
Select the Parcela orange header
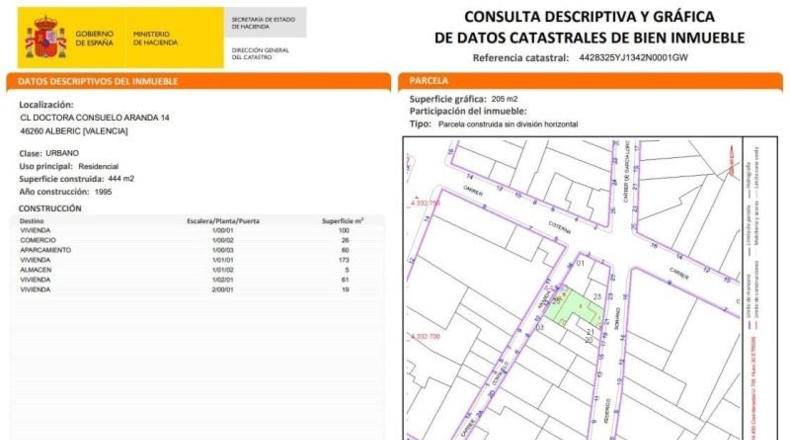click(590, 81)
